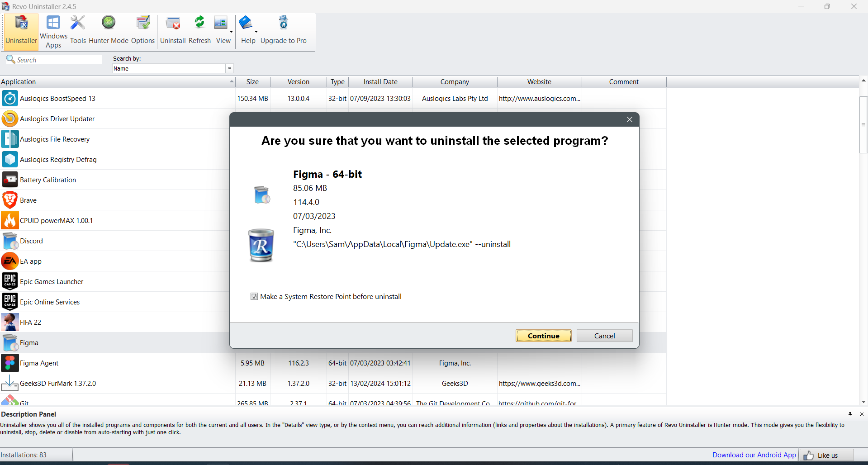The width and height of the screenshot is (868, 465).
Task: Close the Description Panel
Action: coord(862,414)
